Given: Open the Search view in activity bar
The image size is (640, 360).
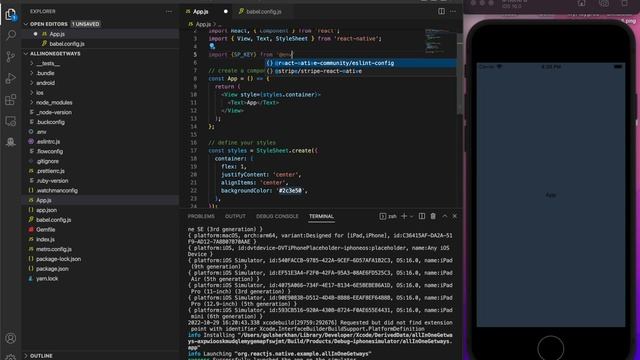Looking at the screenshot, I should pos(11,35).
